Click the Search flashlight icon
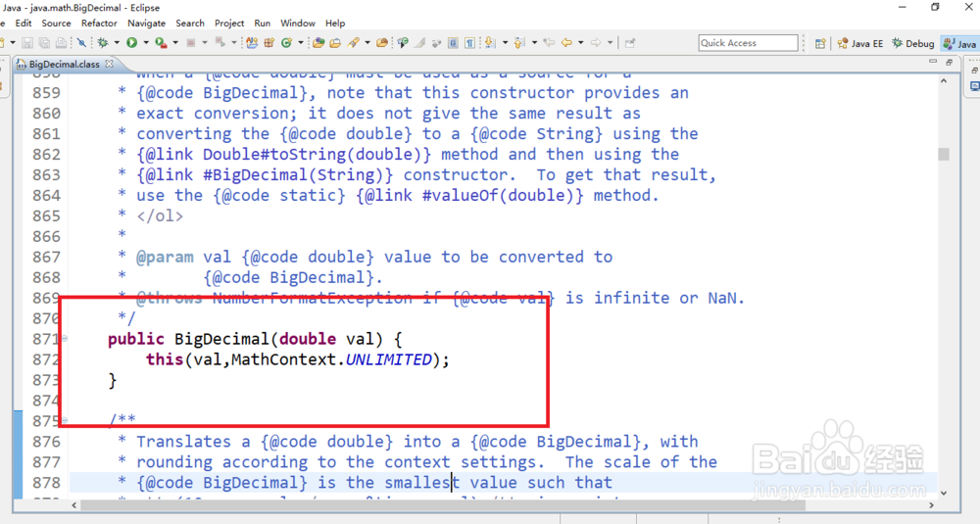This screenshot has height=524, width=980. pos(353,42)
